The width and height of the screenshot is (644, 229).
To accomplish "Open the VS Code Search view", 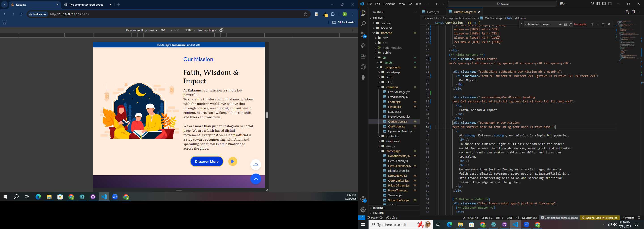I will (x=363, y=24).
